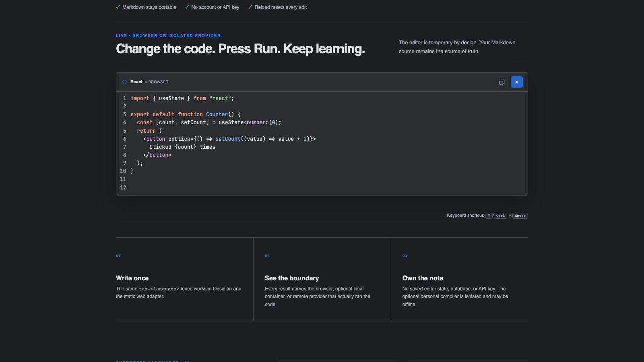Click the Enter key badge
Viewport: 644px width, 362px height.
pyautogui.click(x=520, y=216)
